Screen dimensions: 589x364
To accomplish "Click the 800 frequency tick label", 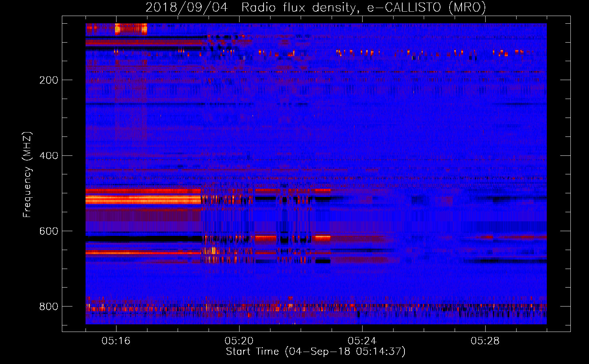I will tap(49, 307).
